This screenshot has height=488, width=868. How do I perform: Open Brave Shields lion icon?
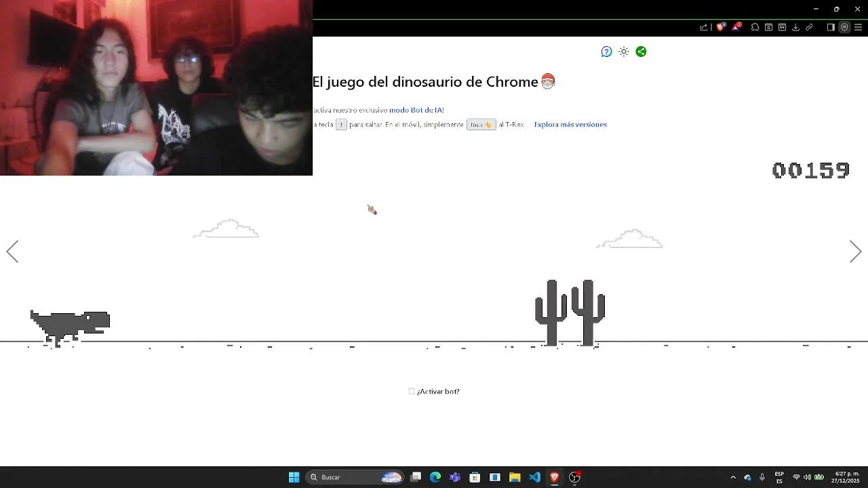point(721,27)
